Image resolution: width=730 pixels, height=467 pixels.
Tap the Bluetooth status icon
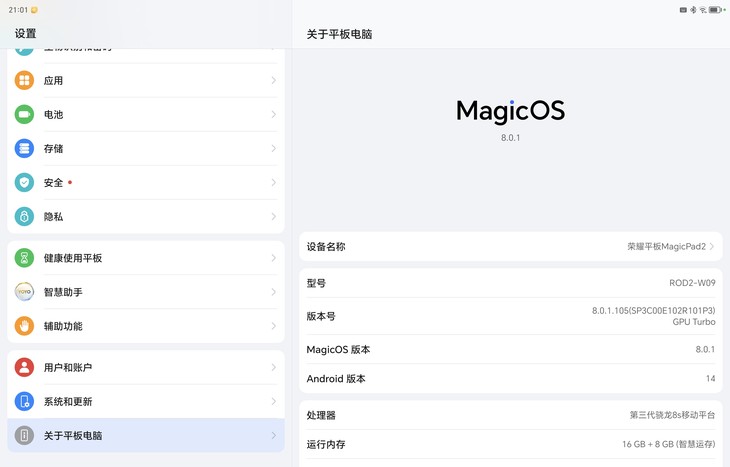(693, 10)
